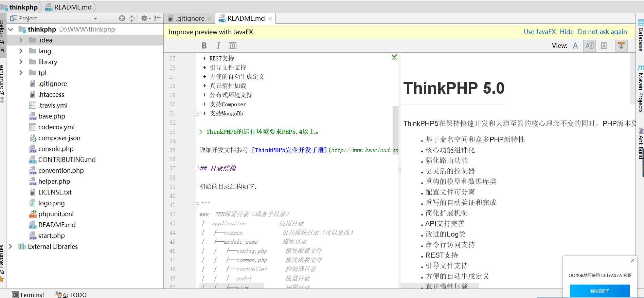The width and height of the screenshot is (644, 298).
Task: Fold the 目录结构 heading at line 37
Action: (196, 168)
